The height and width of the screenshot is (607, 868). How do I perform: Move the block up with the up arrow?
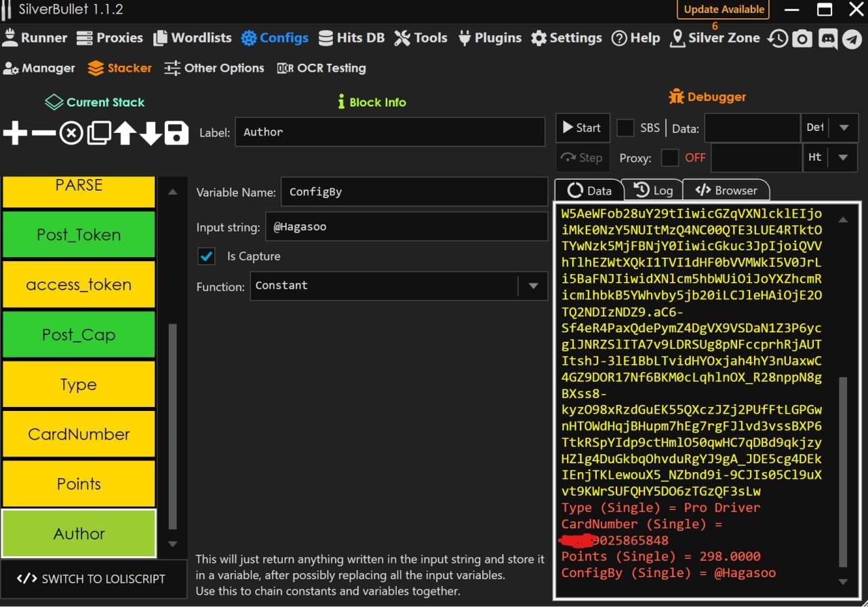click(125, 134)
